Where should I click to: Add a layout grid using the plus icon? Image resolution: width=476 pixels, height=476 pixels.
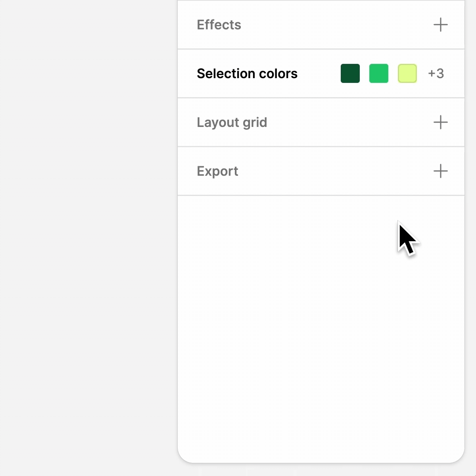[x=440, y=122]
